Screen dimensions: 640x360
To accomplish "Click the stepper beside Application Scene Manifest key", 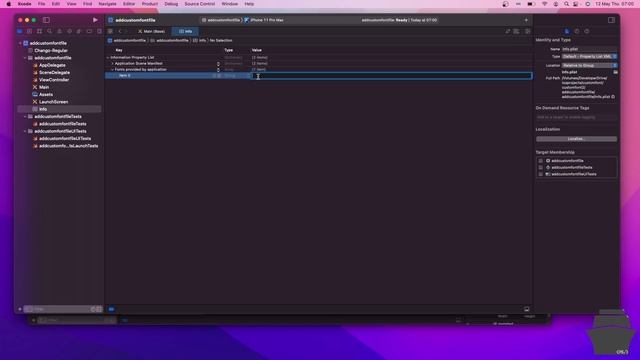I will 218,64.
